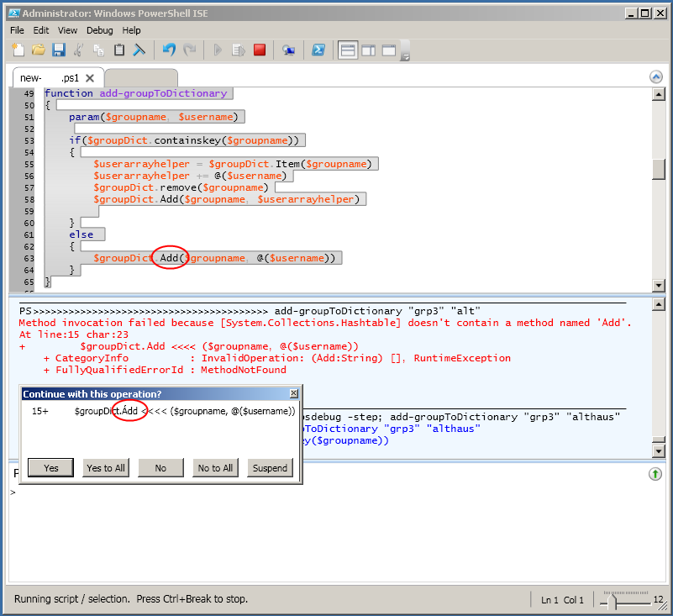This screenshot has height=616, width=673.
Task: Click the ISE icon in the title bar
Action: [13, 13]
